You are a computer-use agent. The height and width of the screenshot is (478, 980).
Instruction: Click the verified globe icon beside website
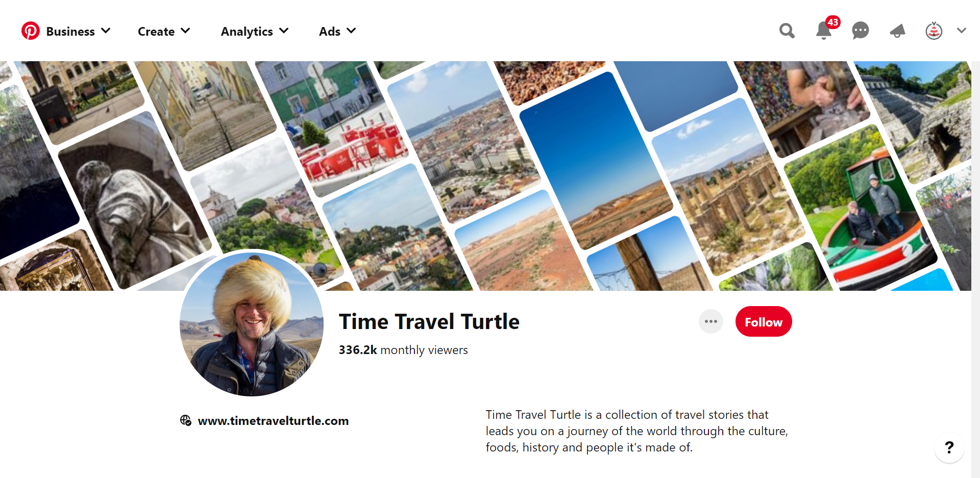[x=185, y=420]
